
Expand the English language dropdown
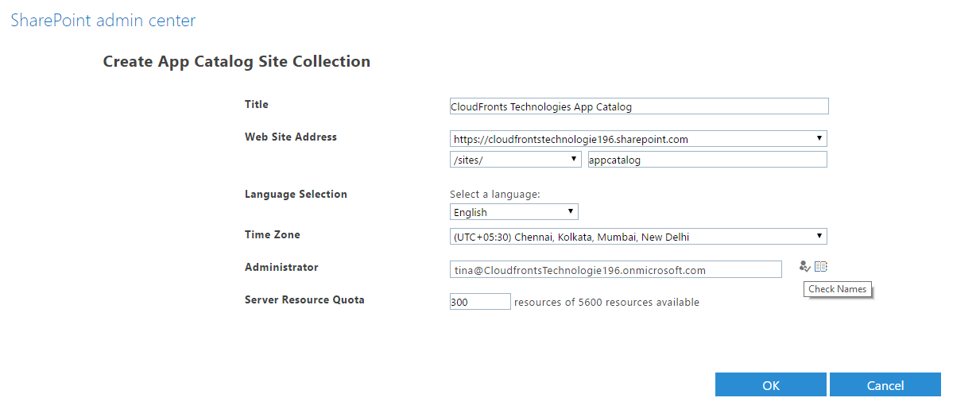pyautogui.click(x=514, y=212)
